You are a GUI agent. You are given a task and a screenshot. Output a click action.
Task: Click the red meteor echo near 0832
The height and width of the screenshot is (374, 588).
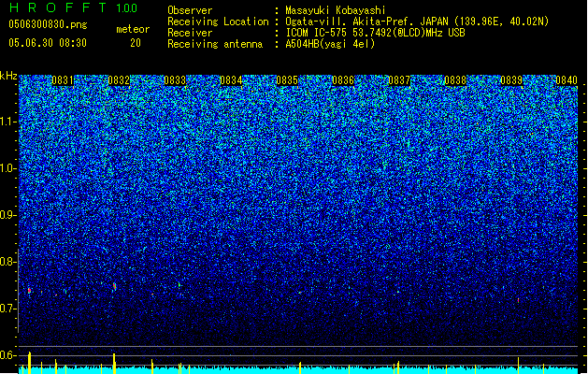tap(115, 287)
